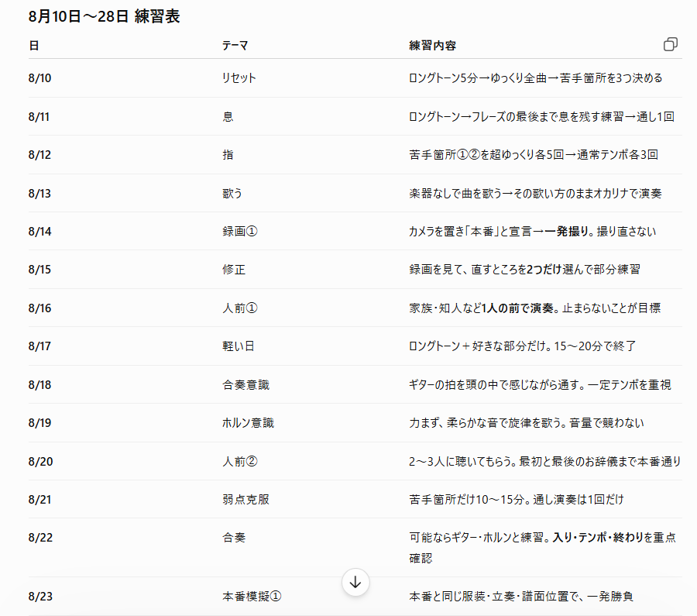Select the date cell 8/10

39,78
